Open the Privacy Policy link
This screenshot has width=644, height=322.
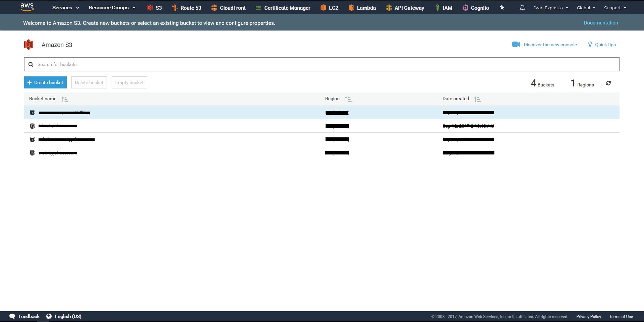(589, 317)
